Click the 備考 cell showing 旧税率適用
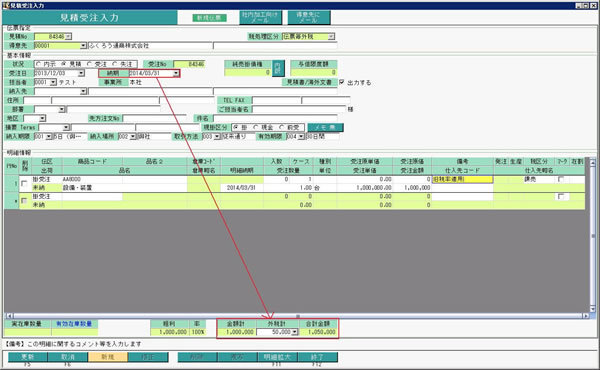 pos(462,179)
